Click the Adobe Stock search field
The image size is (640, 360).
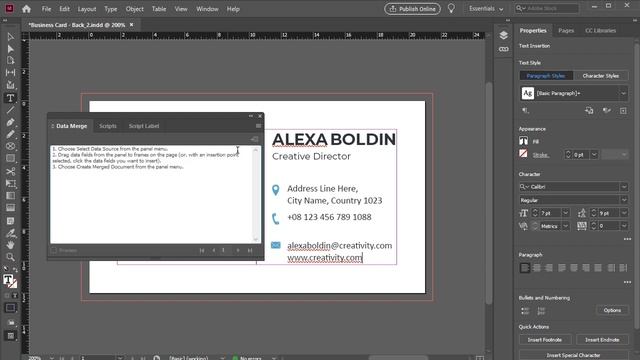547,9
